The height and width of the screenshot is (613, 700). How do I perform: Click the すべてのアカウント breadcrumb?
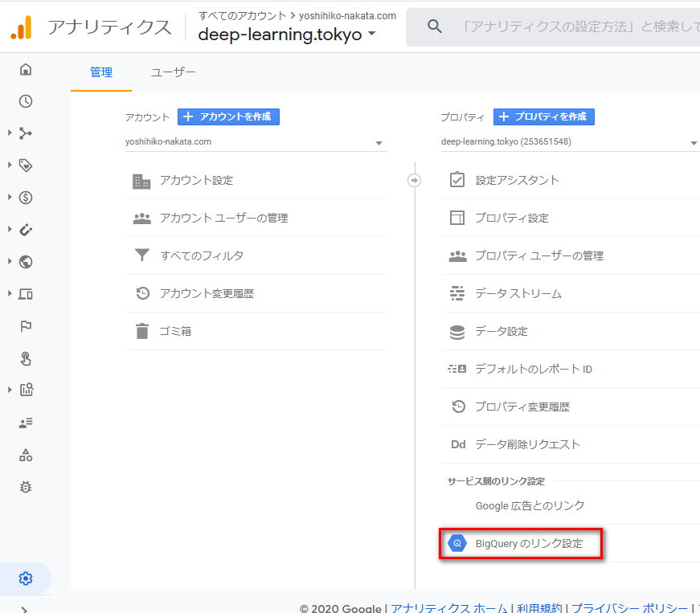(x=243, y=16)
